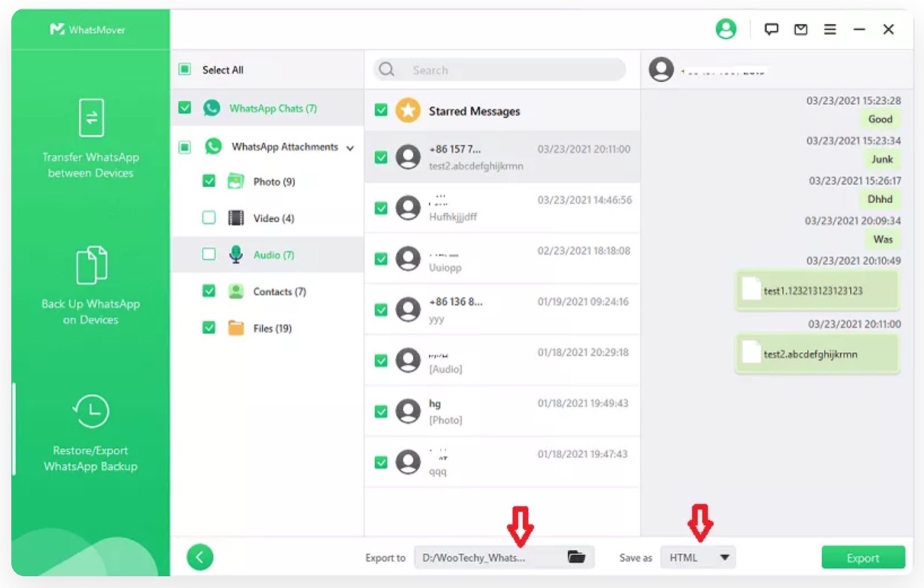Click the file icon of test2.abcdefghijkrmn message
This screenshot has width=924, height=588.
751,353
